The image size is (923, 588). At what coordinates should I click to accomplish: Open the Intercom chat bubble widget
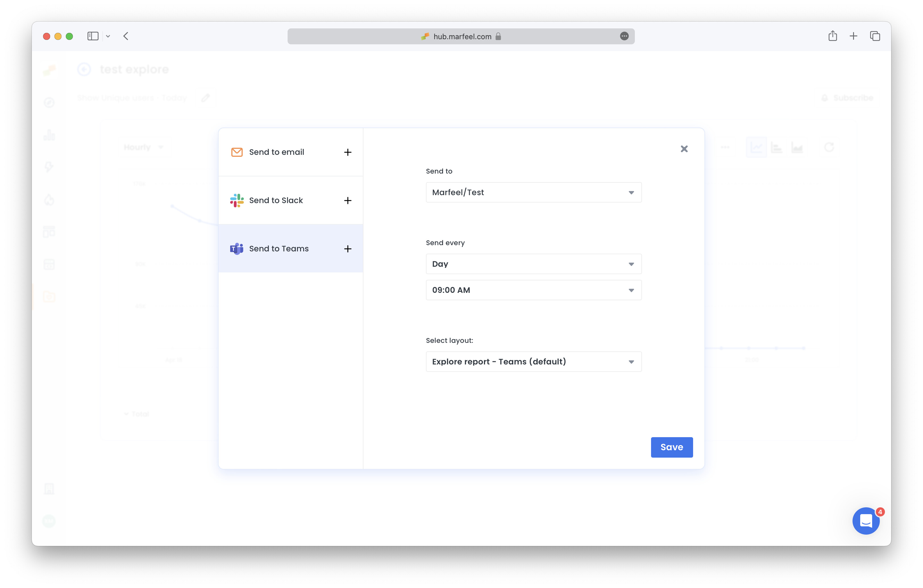866,521
